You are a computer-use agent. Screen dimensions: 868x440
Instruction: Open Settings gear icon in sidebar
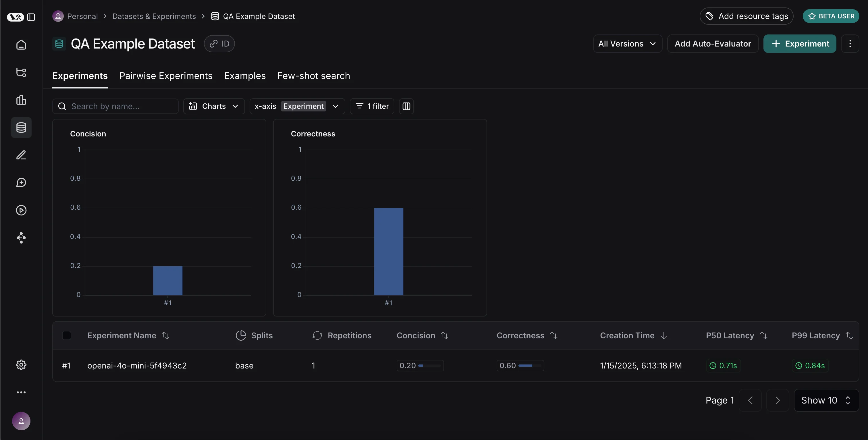(x=21, y=364)
